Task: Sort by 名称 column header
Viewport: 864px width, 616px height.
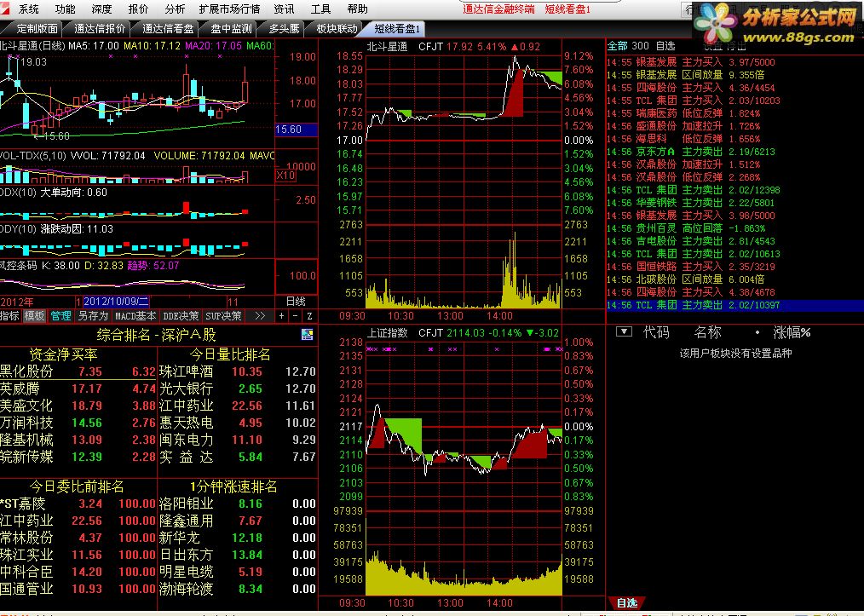Action: point(707,332)
